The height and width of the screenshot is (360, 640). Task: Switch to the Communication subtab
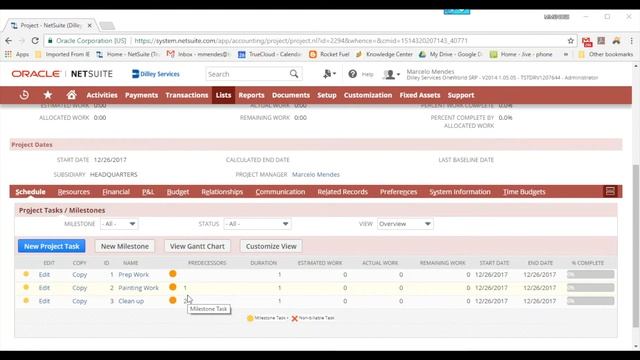(x=280, y=191)
